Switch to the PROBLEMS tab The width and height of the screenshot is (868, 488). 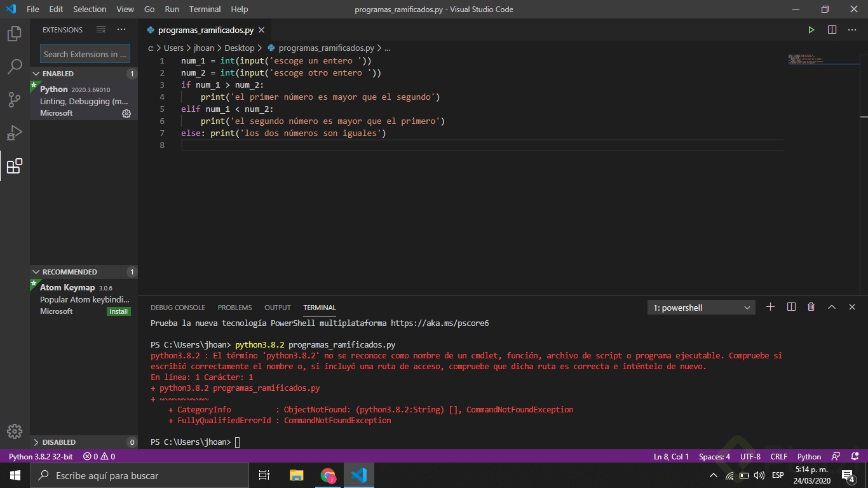[234, 308]
